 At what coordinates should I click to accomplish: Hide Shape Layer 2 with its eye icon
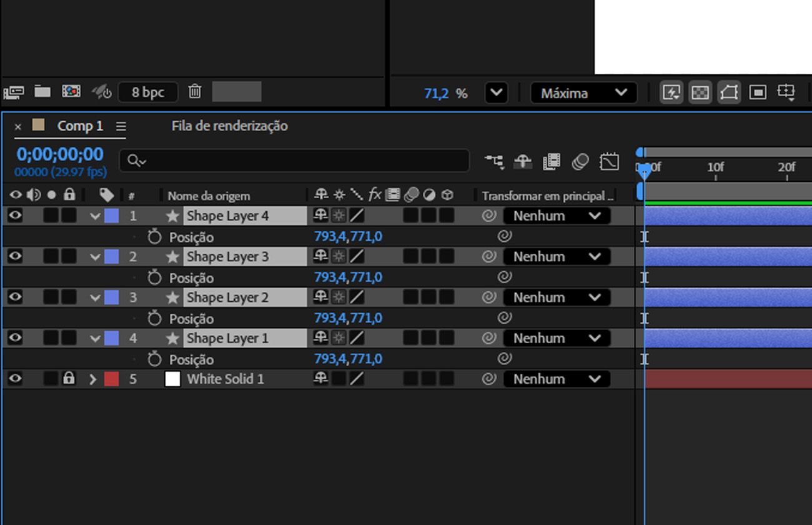pos(15,297)
